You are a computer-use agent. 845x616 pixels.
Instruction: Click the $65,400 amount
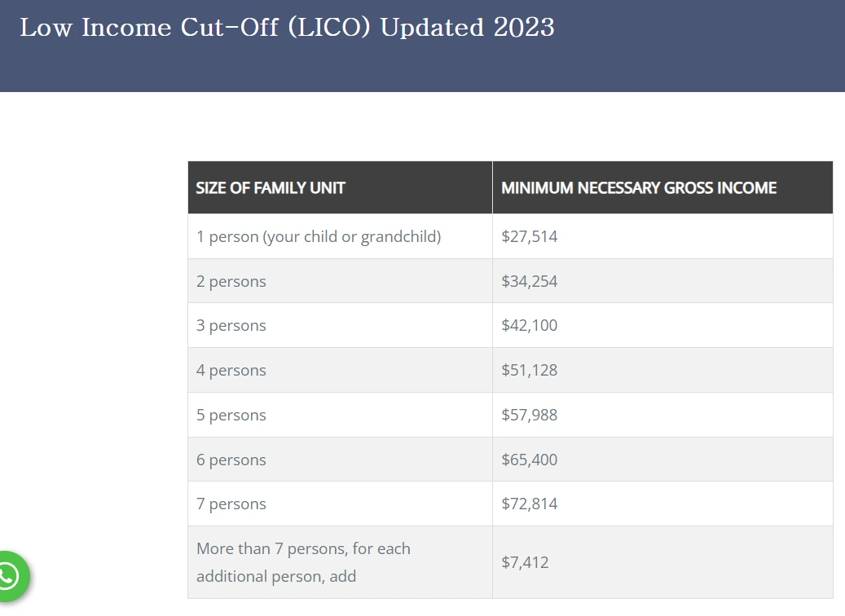(529, 460)
